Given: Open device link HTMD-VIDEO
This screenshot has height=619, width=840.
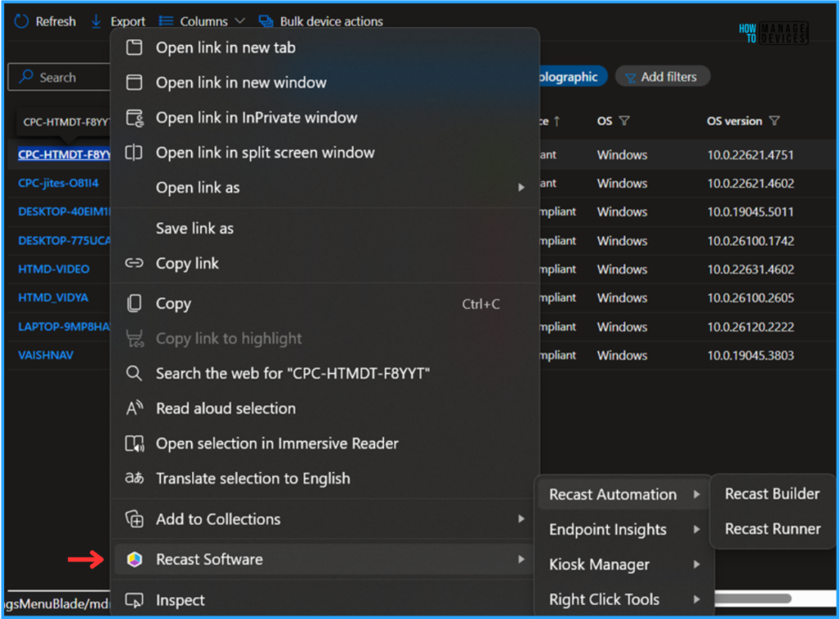Looking at the screenshot, I should (53, 270).
